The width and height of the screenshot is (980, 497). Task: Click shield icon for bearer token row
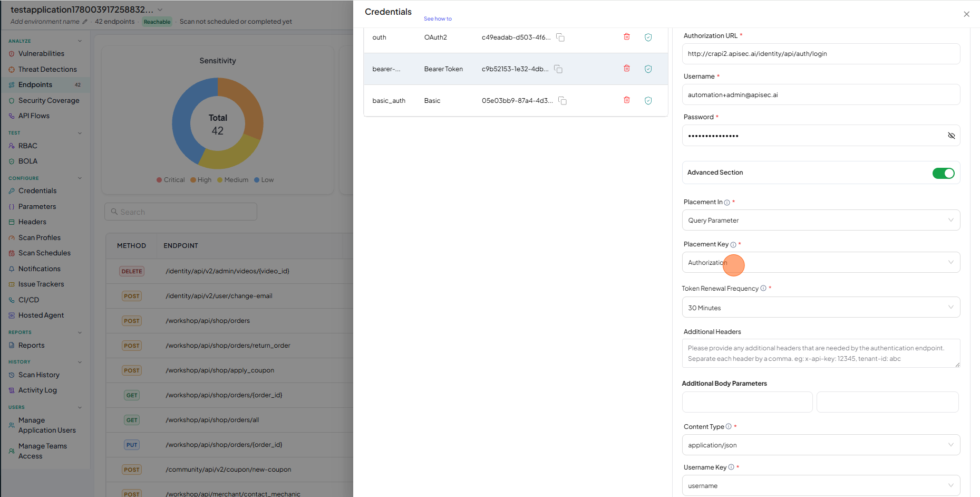[648, 69]
